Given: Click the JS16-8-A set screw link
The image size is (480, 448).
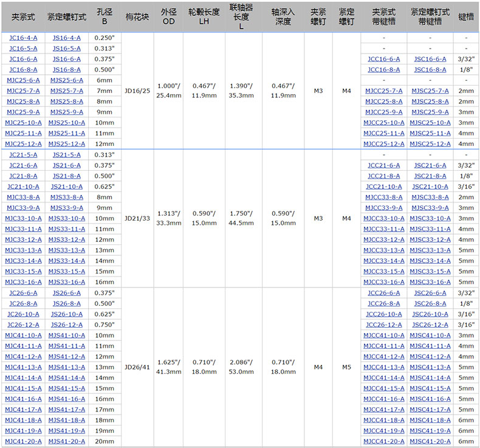Looking at the screenshot, I should 66,69.
